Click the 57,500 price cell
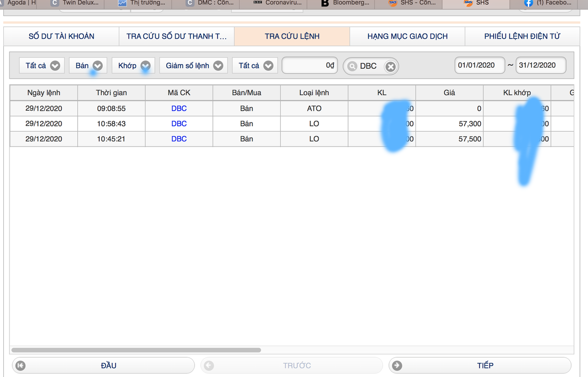 (x=449, y=139)
